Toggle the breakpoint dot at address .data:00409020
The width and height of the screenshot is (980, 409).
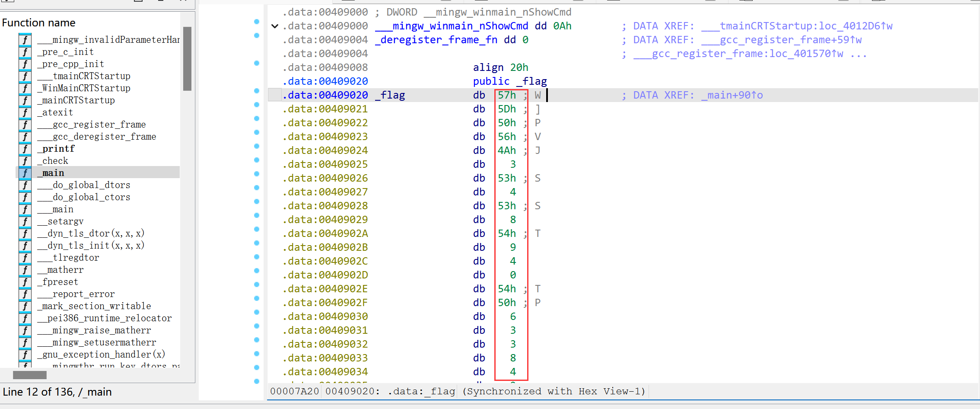(x=257, y=91)
